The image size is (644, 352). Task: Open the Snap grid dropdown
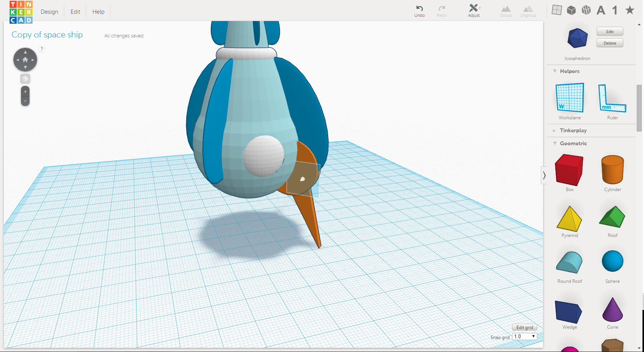[x=525, y=337]
